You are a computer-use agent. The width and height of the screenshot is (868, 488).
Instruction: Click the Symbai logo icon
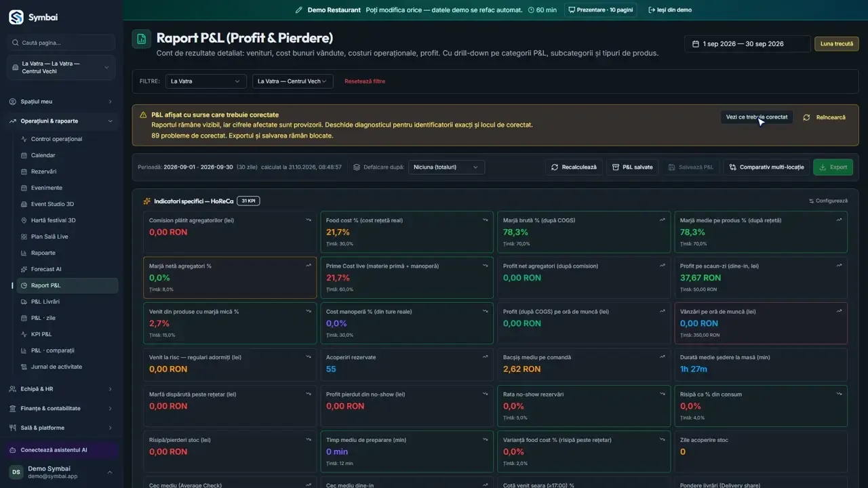(x=16, y=17)
